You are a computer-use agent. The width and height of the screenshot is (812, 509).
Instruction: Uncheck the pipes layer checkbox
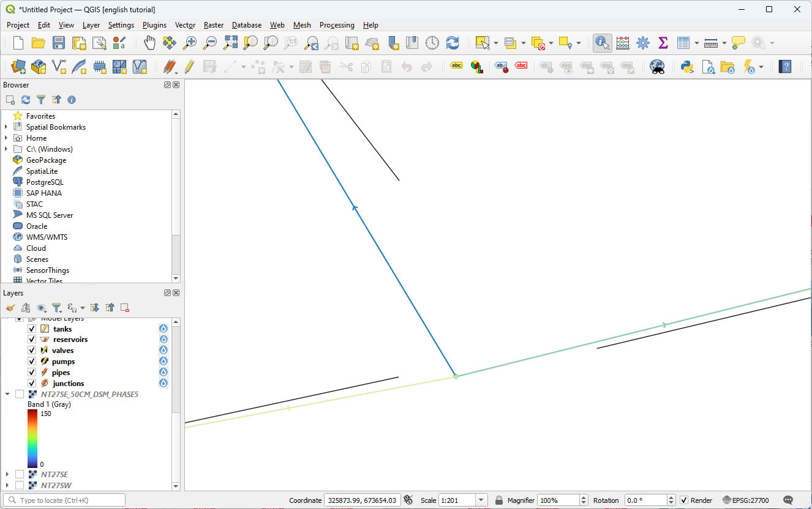32,373
